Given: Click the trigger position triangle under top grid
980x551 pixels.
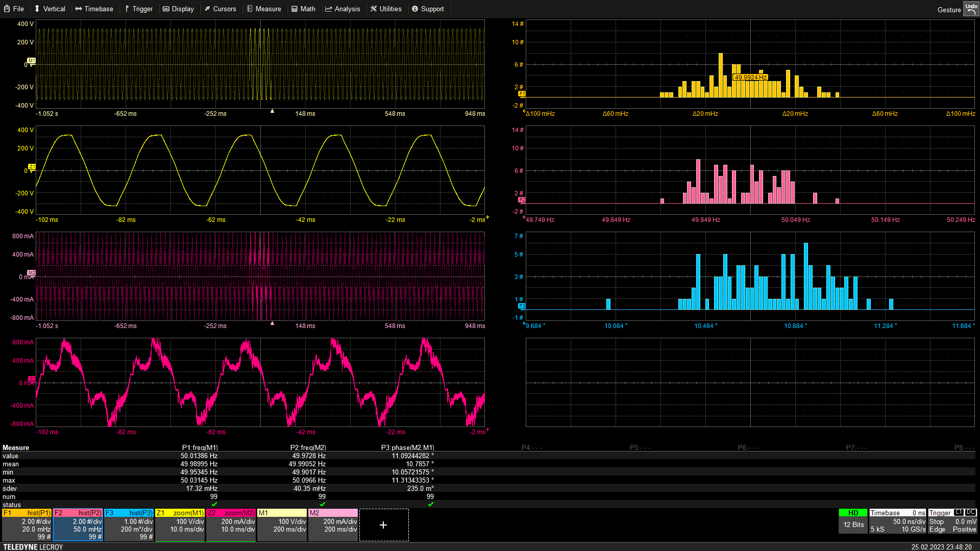Looking at the screenshot, I should pos(272,111).
